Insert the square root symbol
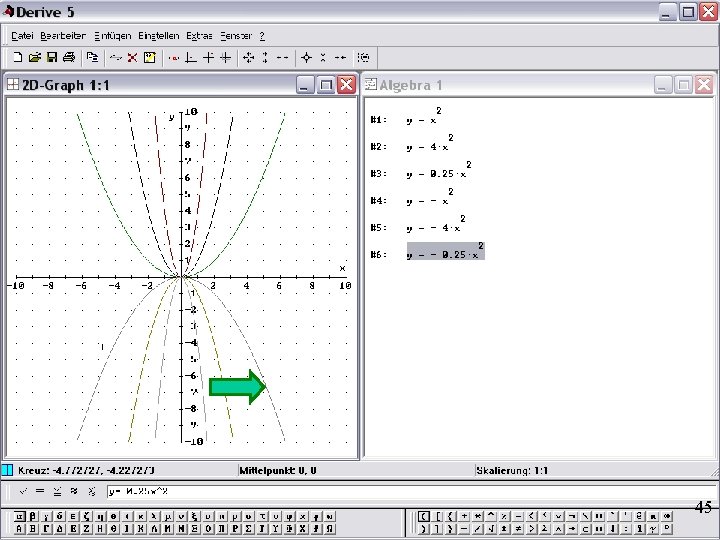 (x=490, y=529)
